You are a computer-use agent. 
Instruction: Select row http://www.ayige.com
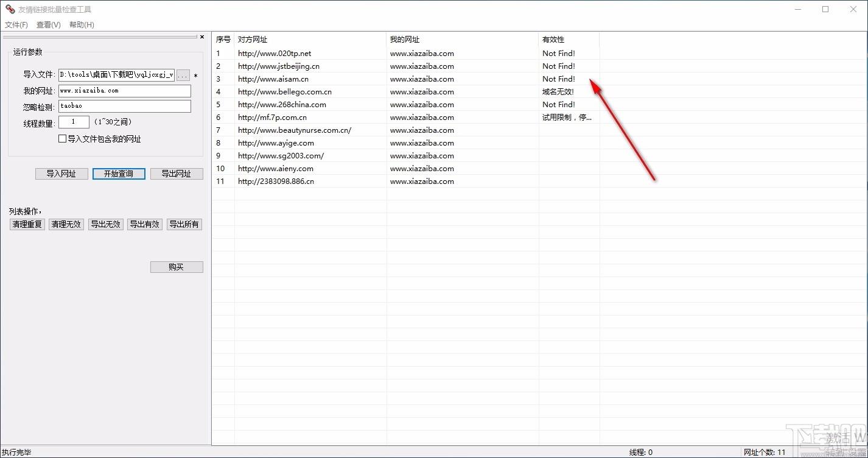coord(406,143)
